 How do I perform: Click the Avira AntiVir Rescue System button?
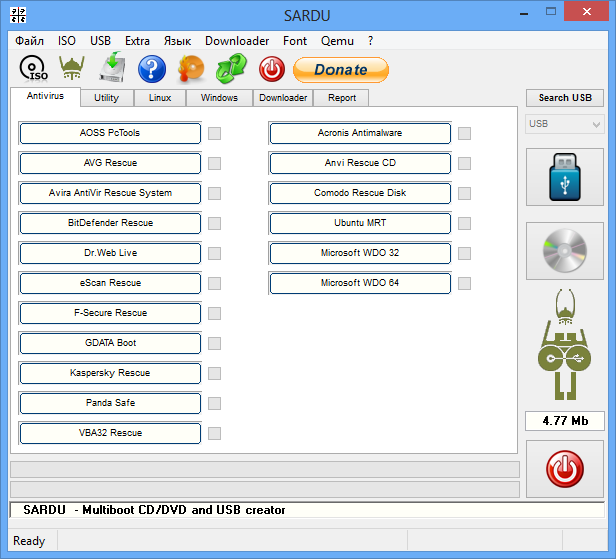(110, 193)
